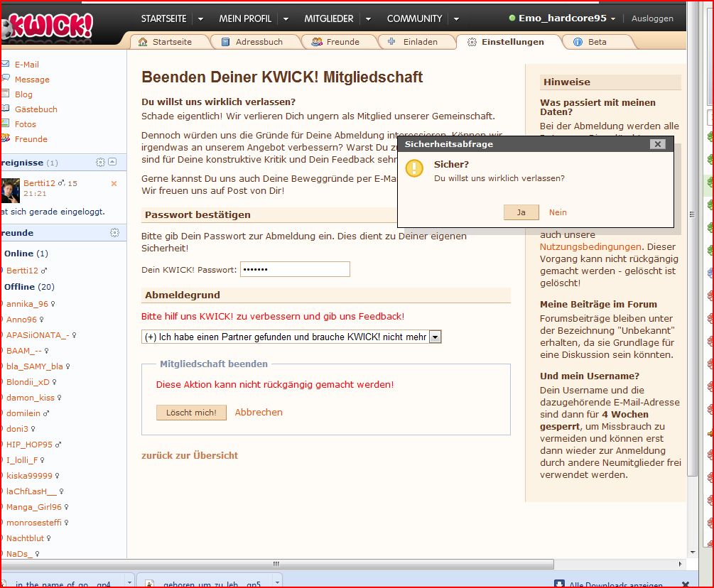Open Blog in the sidebar
Screen dimensions: 714x588
click(23, 94)
